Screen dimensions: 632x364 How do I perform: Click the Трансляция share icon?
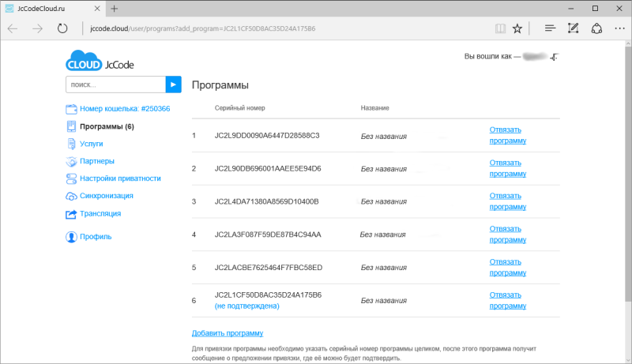[x=71, y=213]
